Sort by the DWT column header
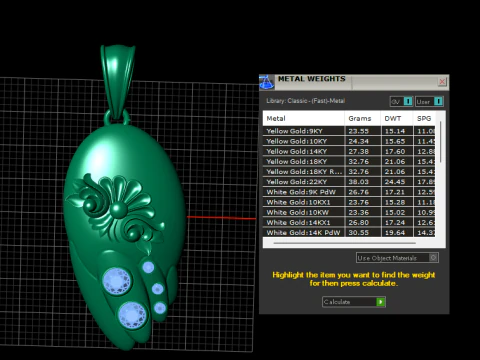 tap(397, 118)
